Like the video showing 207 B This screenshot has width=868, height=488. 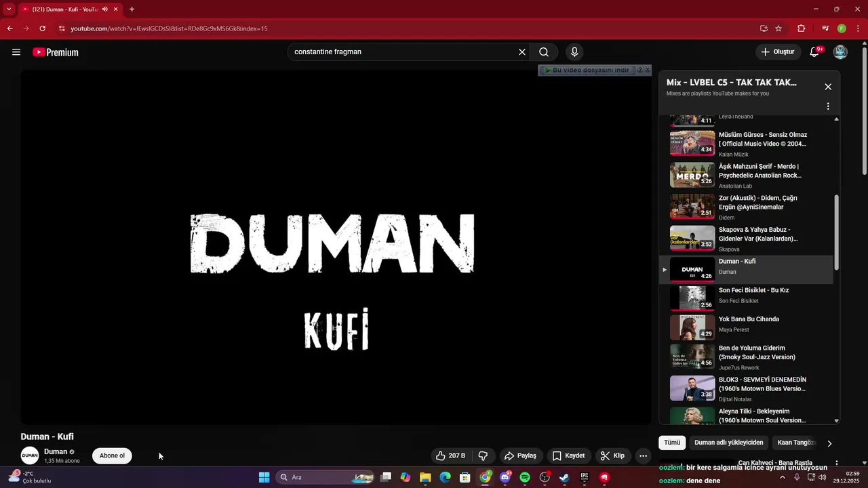(x=451, y=455)
